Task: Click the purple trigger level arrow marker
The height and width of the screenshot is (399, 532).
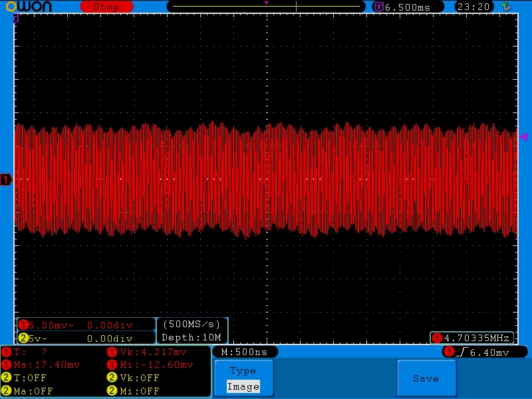Action: 524,137
